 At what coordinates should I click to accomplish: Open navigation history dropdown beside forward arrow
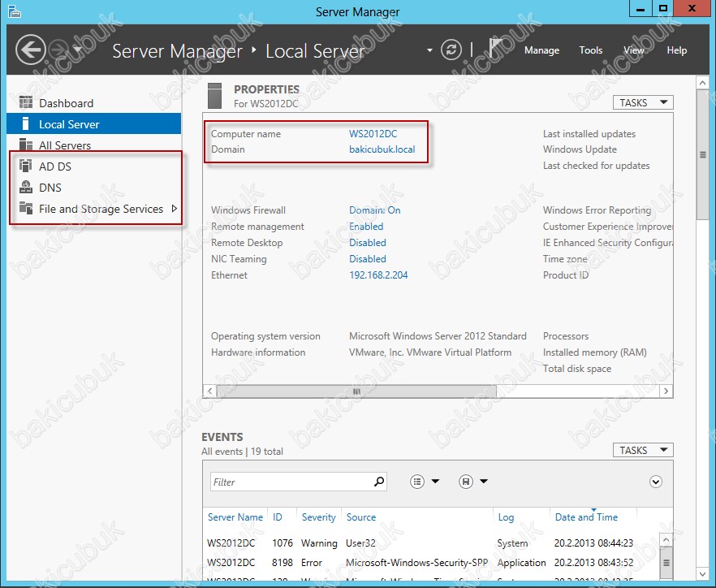click(x=78, y=50)
